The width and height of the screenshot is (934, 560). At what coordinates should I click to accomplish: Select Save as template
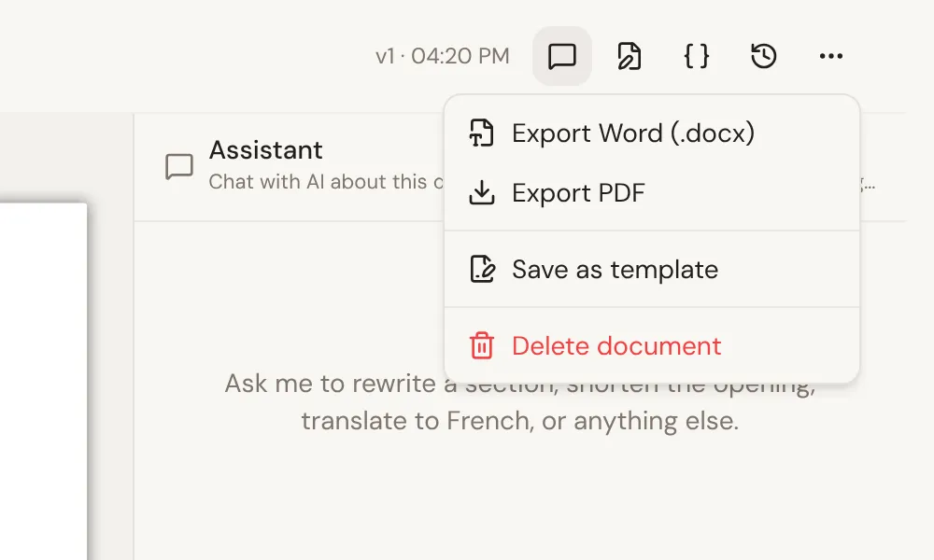pos(652,269)
